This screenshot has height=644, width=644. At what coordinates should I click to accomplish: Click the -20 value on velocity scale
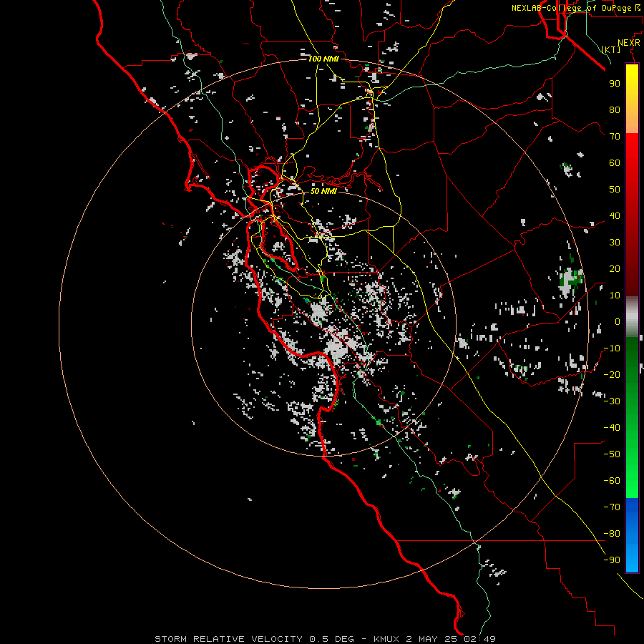612,374
